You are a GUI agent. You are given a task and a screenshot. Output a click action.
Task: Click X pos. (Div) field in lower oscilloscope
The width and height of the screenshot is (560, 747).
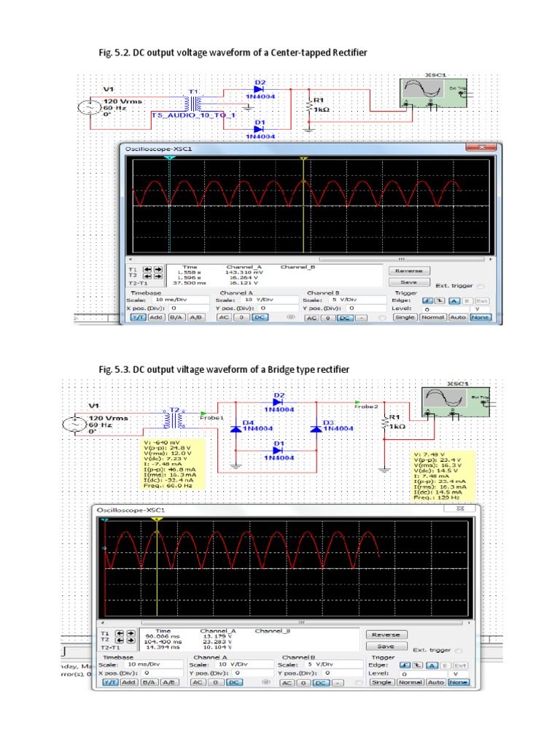point(163,673)
